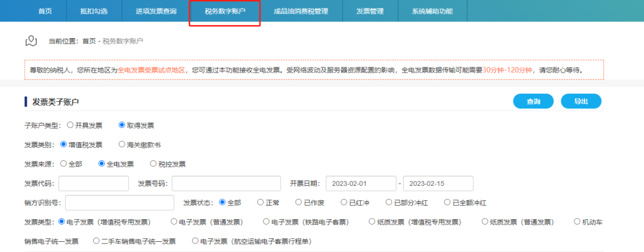The width and height of the screenshot is (644, 252).
Task: Click the location map pin icon
Action: pos(31,41)
